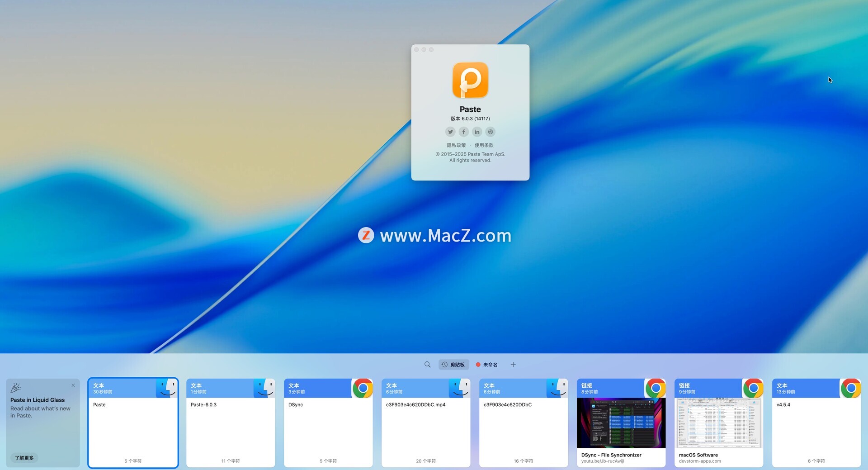Open the 使用条款 terms of use link

pos(484,145)
